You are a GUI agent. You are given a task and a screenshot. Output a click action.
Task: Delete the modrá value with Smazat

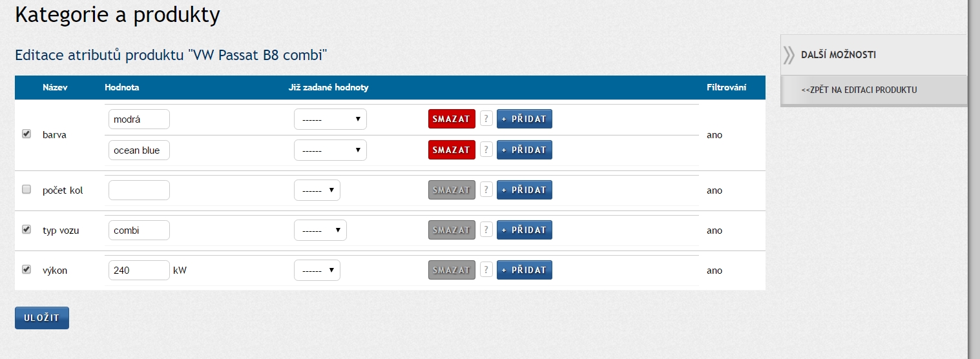point(452,119)
